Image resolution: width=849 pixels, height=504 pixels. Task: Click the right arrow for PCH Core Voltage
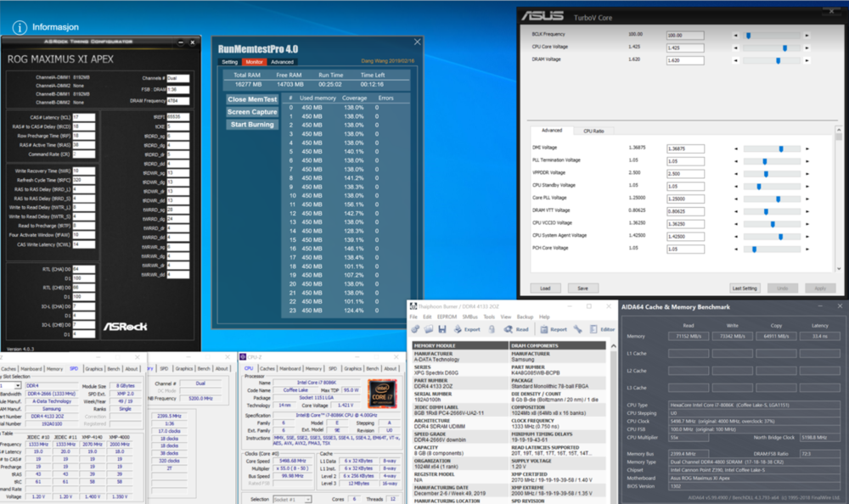(x=807, y=249)
